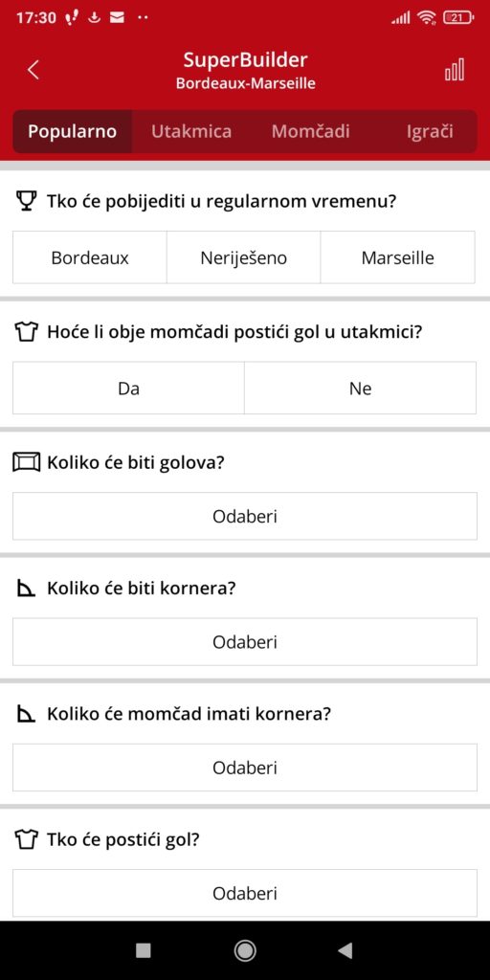Open Odaberi under Koliko će momčad imati kornera

[x=244, y=768]
